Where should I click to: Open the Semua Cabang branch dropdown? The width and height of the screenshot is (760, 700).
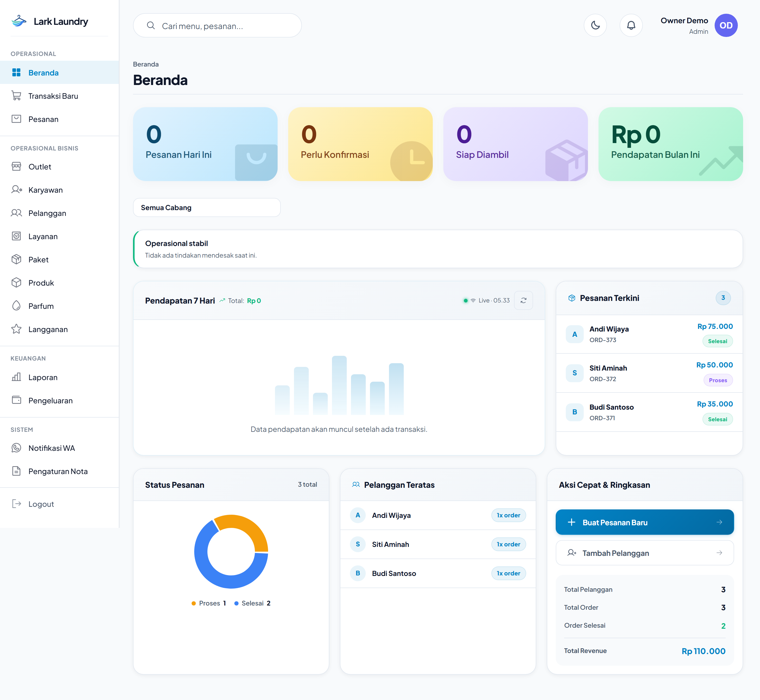point(207,207)
